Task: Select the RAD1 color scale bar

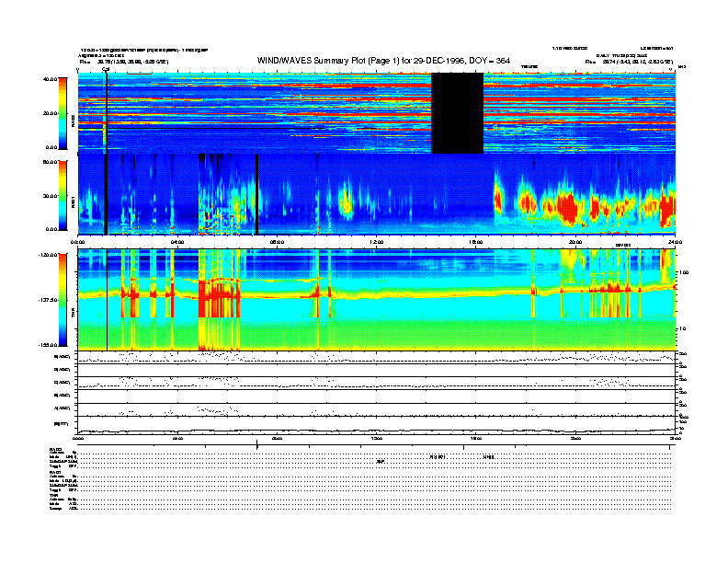Action: pos(63,196)
